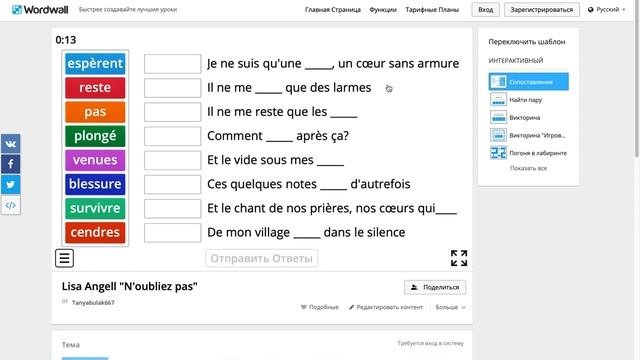Show all templates via Показать все
This screenshot has height=360, width=640.
pos(528,168)
